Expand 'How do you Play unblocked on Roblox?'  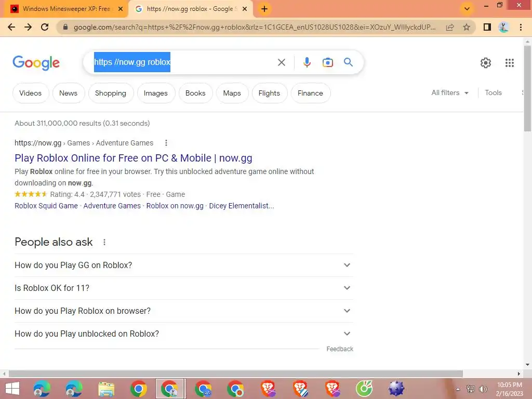pyautogui.click(x=184, y=334)
